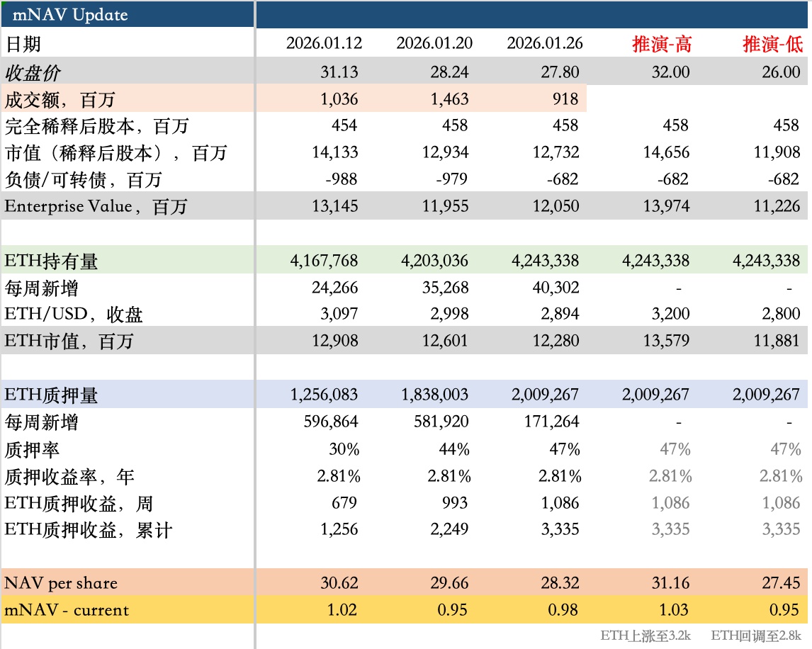Select the 收盘价 row label

[33, 72]
